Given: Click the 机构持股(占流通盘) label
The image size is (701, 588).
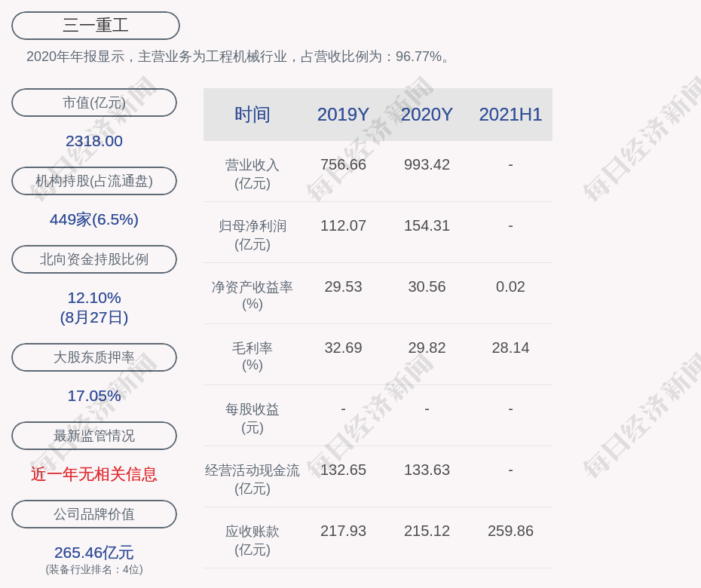Looking at the screenshot, I should coord(94,181).
